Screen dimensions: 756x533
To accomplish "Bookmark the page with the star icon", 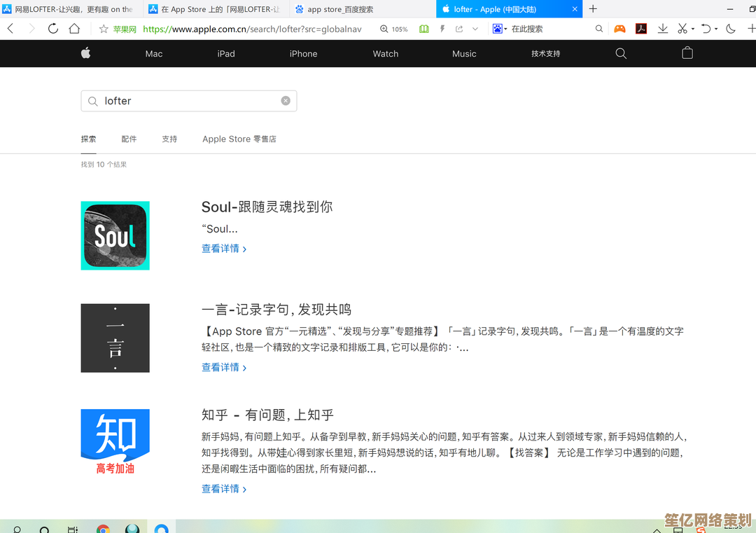I will (103, 29).
